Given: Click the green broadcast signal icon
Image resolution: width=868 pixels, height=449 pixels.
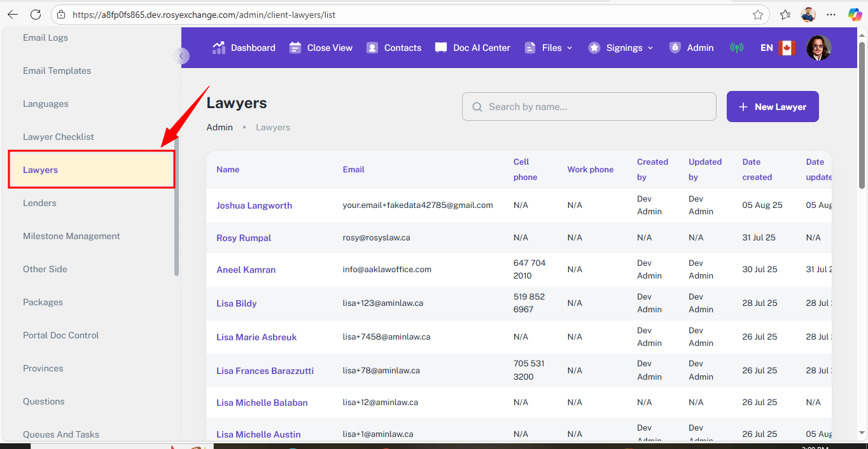Looking at the screenshot, I should point(736,48).
